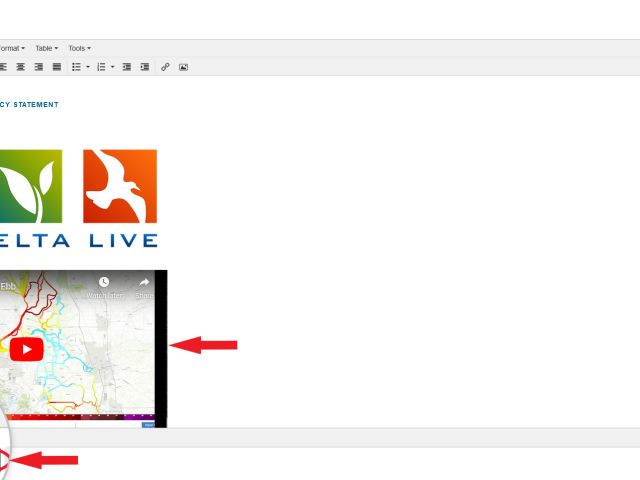Justify text alignment
The width and height of the screenshot is (640, 480).
click(x=57, y=67)
